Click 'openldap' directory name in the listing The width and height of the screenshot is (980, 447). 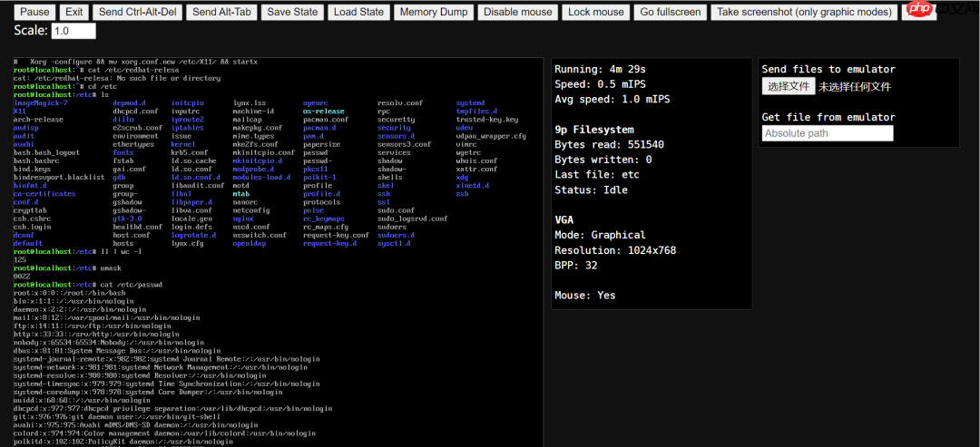click(249, 243)
